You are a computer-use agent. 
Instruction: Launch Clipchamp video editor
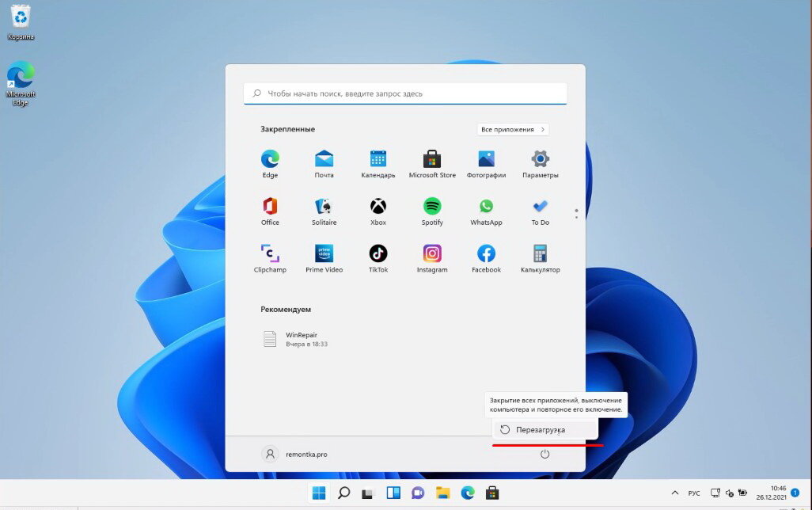[270, 258]
